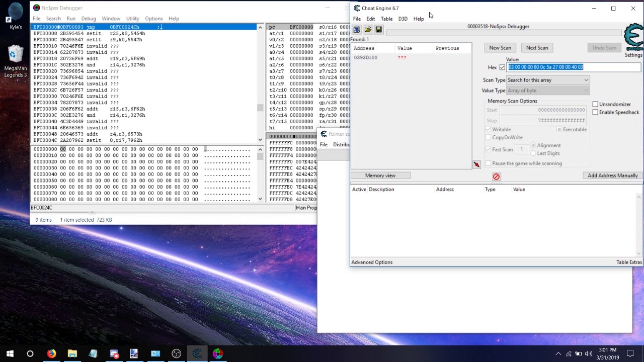Click the No$psx Debugger title bar icon

coord(36,8)
